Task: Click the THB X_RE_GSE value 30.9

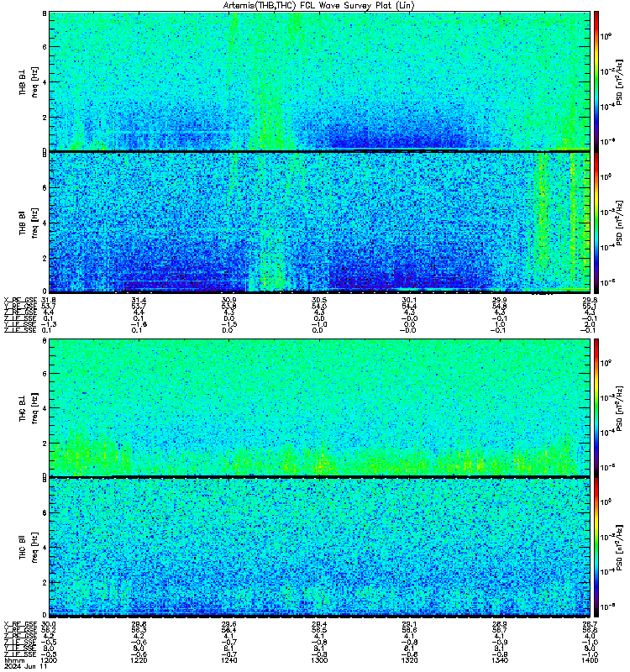Action: tap(228, 300)
